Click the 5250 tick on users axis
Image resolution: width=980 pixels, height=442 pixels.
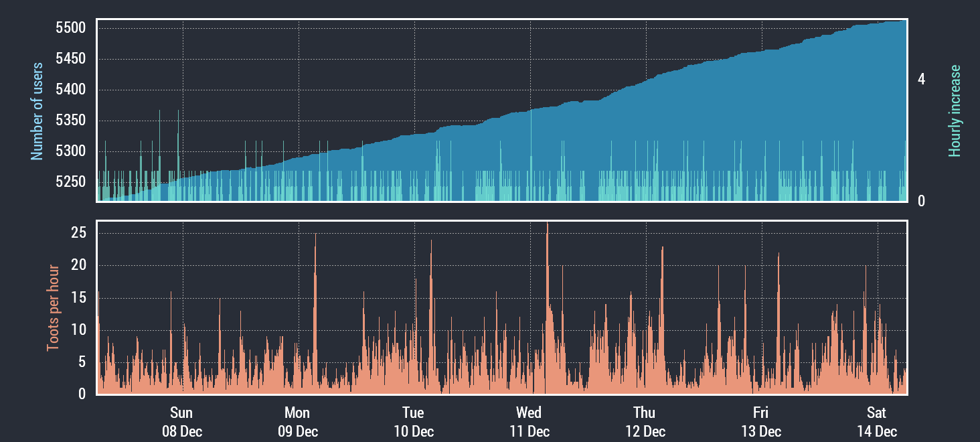click(70, 182)
